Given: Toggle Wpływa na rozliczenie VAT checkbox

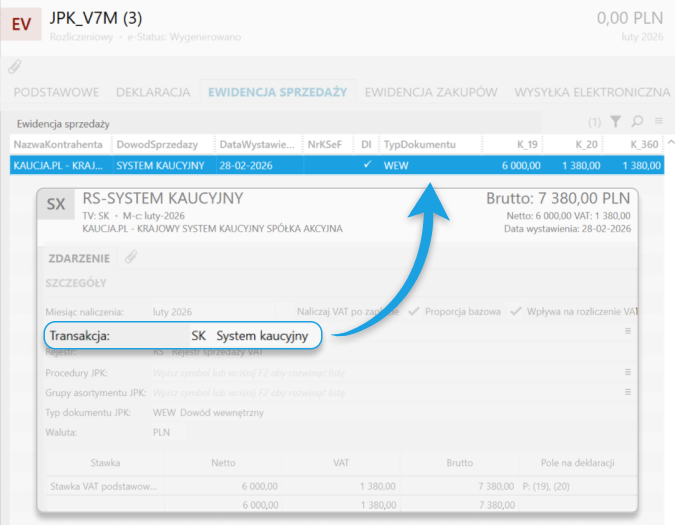Looking at the screenshot, I should pos(515,311).
